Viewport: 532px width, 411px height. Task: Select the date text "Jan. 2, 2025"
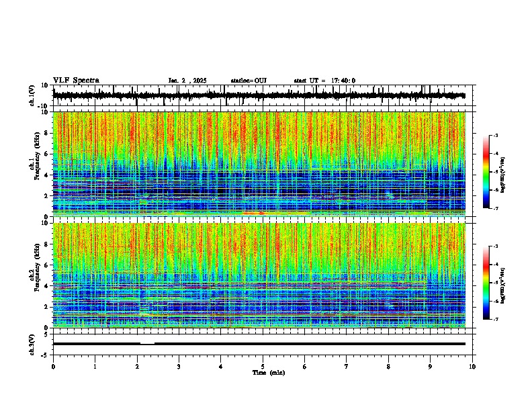pyautogui.click(x=187, y=81)
